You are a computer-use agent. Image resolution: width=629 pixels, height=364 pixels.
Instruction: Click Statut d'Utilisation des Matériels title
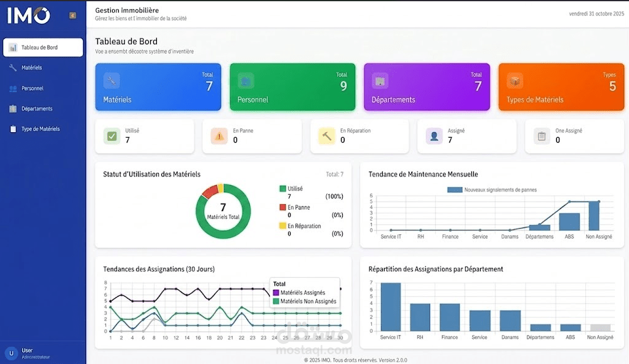pos(151,175)
